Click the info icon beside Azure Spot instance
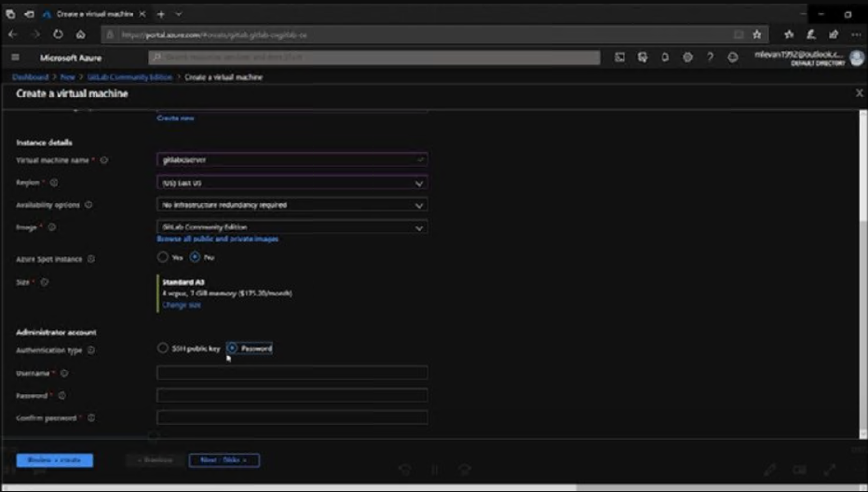This screenshot has width=868, height=492. click(90, 259)
